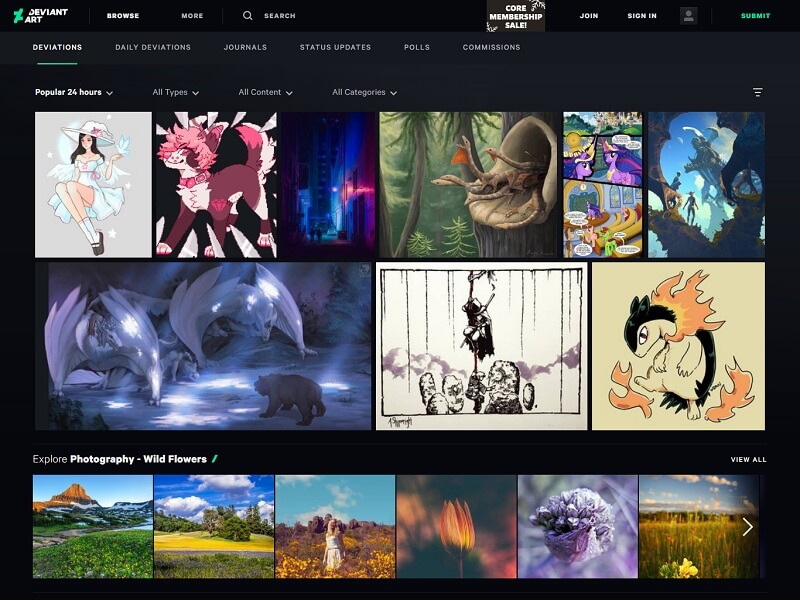This screenshot has width=800, height=600.
Task: Click the DeviantArt logo
Action: pos(40,15)
